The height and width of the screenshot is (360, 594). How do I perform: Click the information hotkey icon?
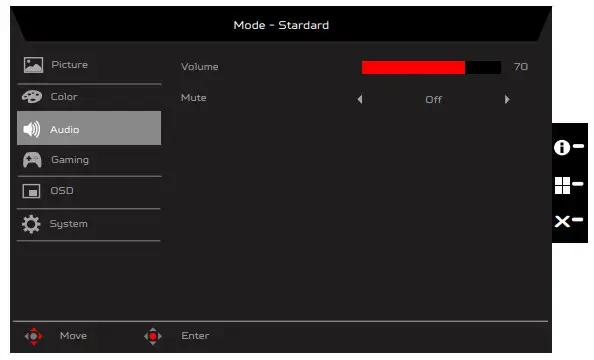coord(562,147)
